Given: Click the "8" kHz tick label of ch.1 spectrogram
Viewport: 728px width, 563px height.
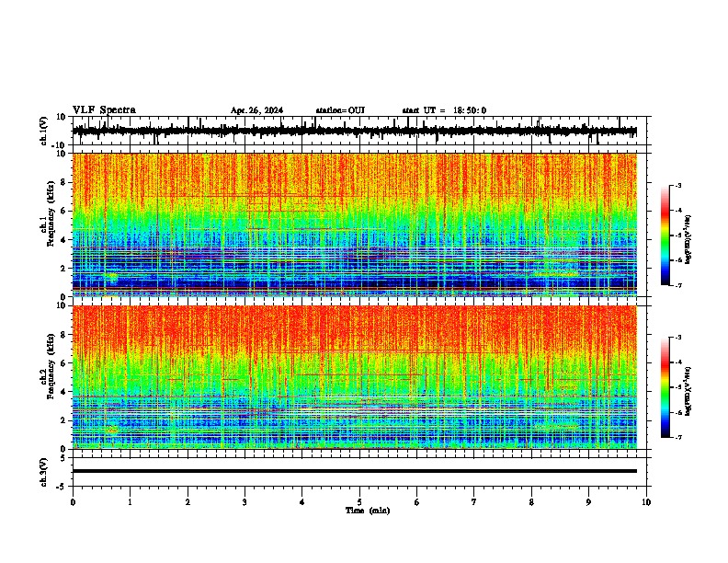Looking at the screenshot, I should [63, 182].
